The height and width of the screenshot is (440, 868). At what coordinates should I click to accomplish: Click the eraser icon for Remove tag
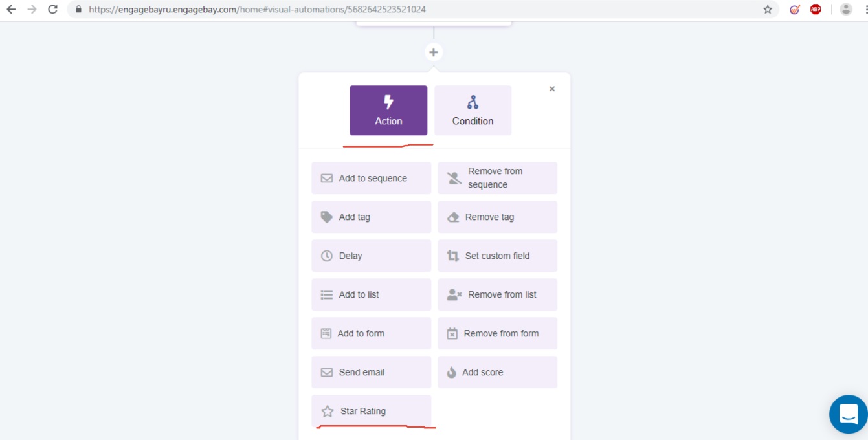point(453,217)
